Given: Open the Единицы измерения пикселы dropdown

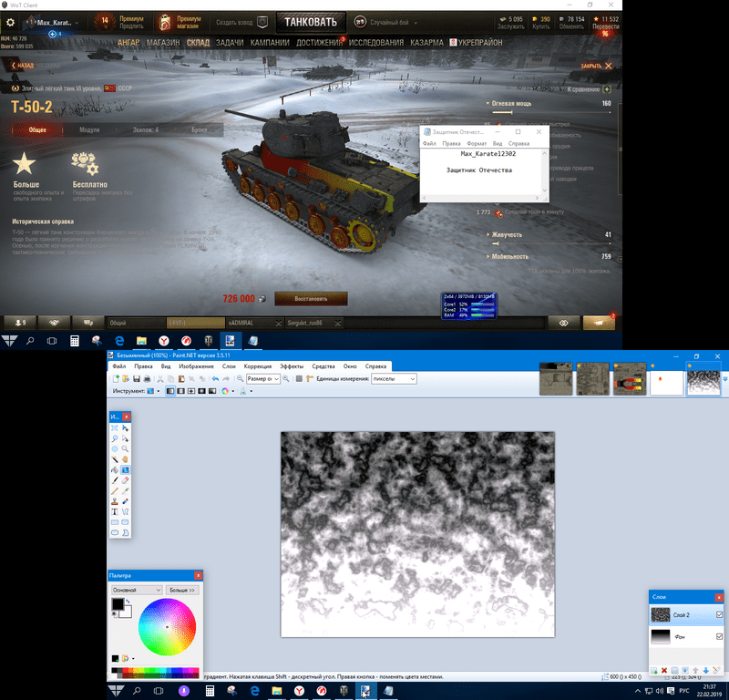Looking at the screenshot, I should tap(394, 378).
